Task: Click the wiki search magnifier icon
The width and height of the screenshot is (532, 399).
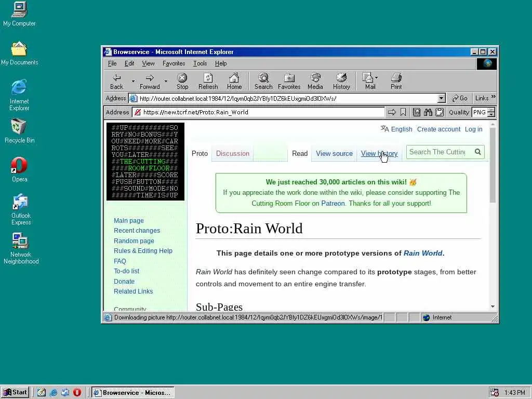Action: click(478, 152)
